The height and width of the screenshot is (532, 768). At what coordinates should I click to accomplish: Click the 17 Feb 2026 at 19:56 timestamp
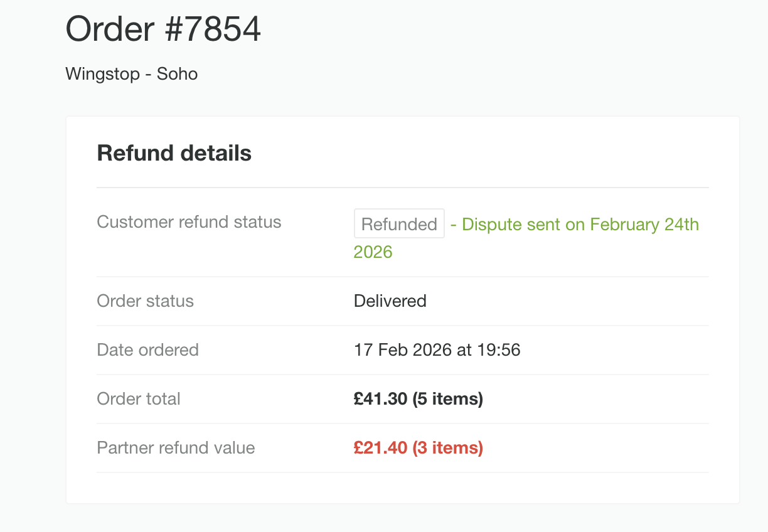point(437,349)
